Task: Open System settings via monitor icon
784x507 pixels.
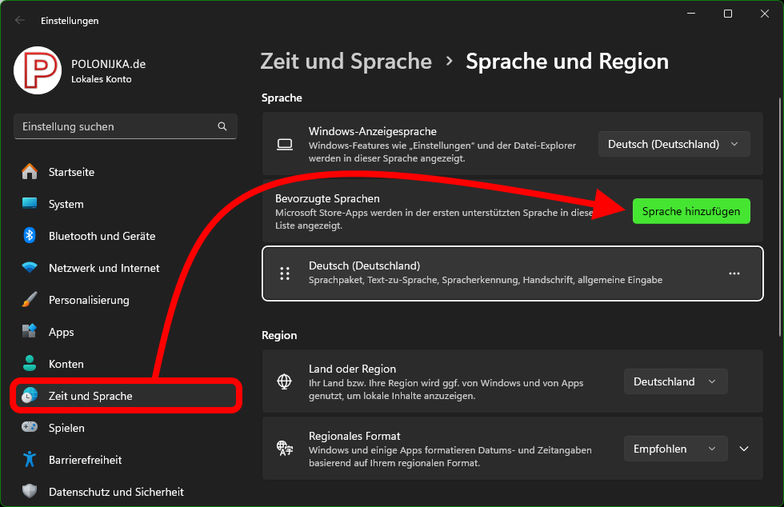Action: click(x=30, y=204)
